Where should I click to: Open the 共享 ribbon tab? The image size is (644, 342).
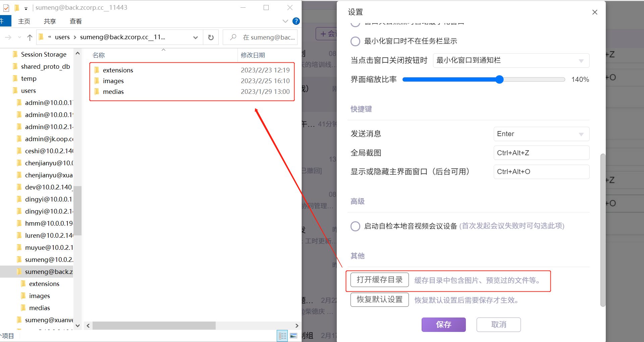click(50, 21)
